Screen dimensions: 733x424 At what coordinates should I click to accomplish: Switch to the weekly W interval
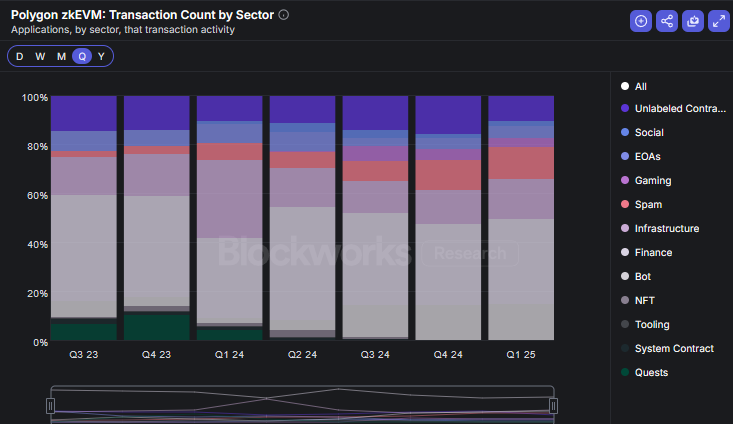(x=40, y=57)
